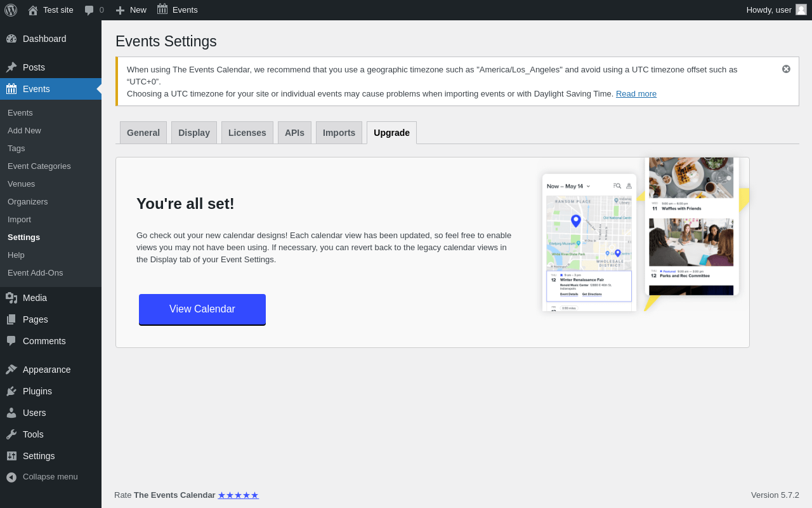812x508 pixels.
Task: Open the Test site home icon
Action: coord(33,10)
